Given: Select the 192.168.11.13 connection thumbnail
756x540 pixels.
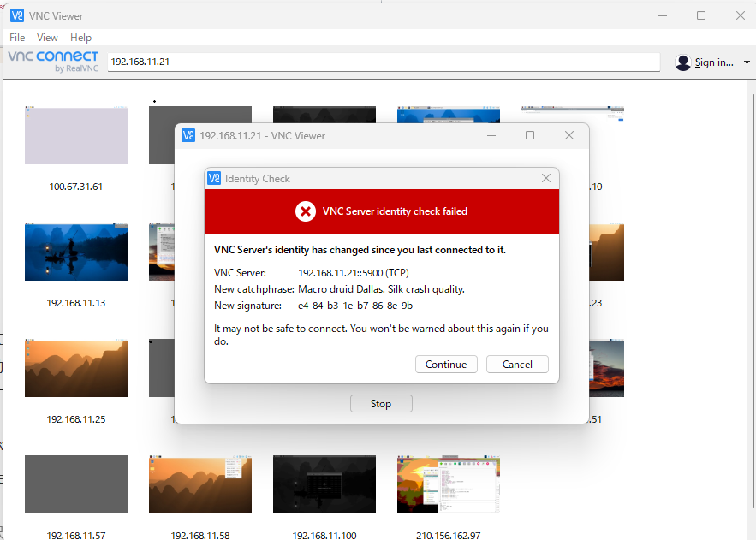Looking at the screenshot, I should click(x=76, y=252).
